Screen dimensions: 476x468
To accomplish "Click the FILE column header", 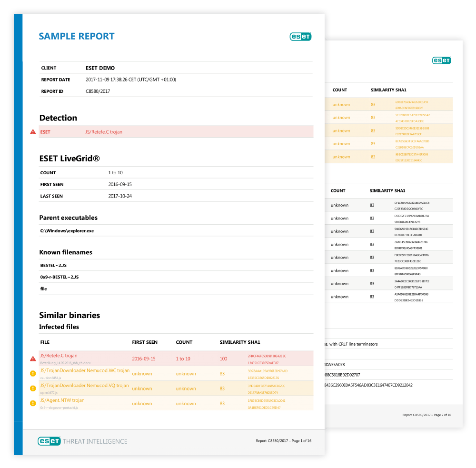I will pos(45,342).
